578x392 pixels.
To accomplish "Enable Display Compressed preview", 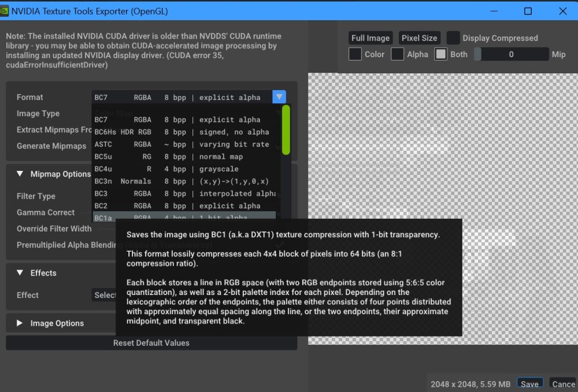I will 454,38.
